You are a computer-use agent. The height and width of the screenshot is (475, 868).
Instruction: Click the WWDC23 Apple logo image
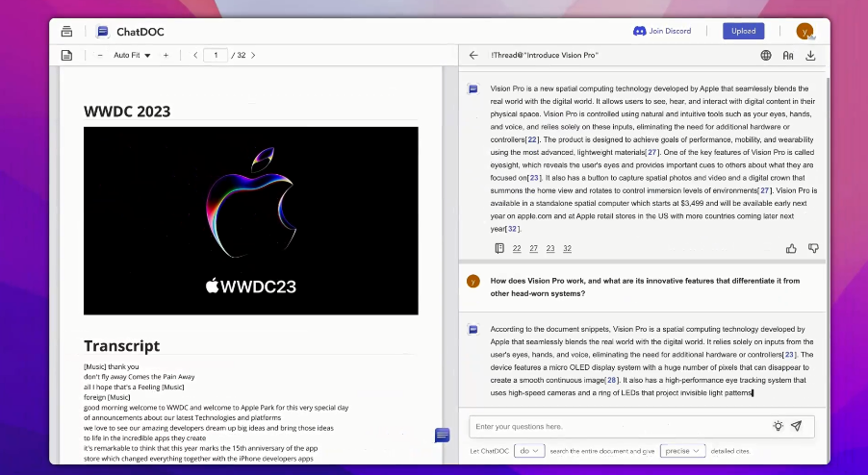251,220
